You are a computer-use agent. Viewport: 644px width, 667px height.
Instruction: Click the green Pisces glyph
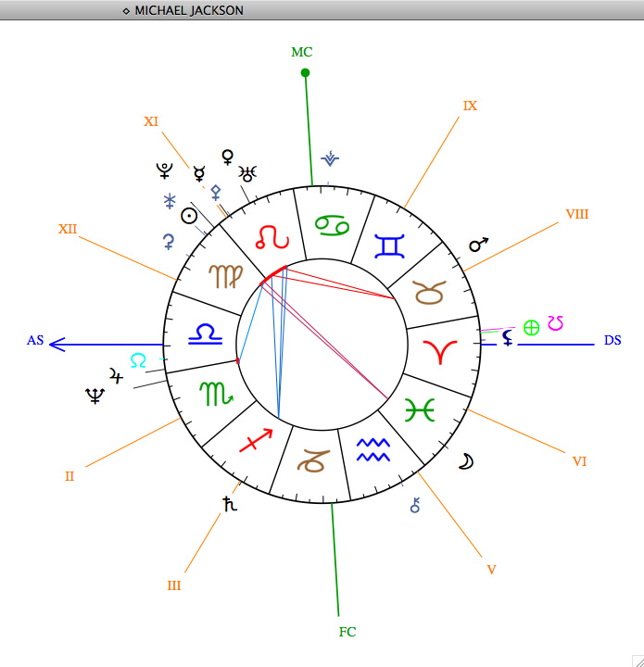tap(420, 410)
